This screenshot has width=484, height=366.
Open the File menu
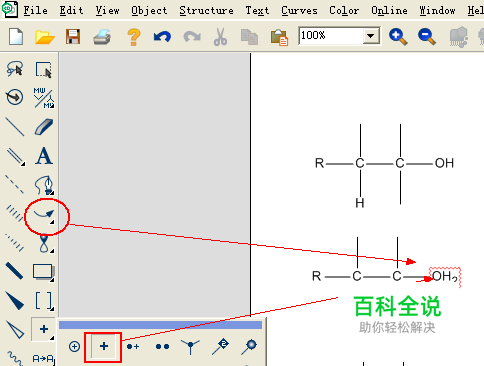point(35,10)
